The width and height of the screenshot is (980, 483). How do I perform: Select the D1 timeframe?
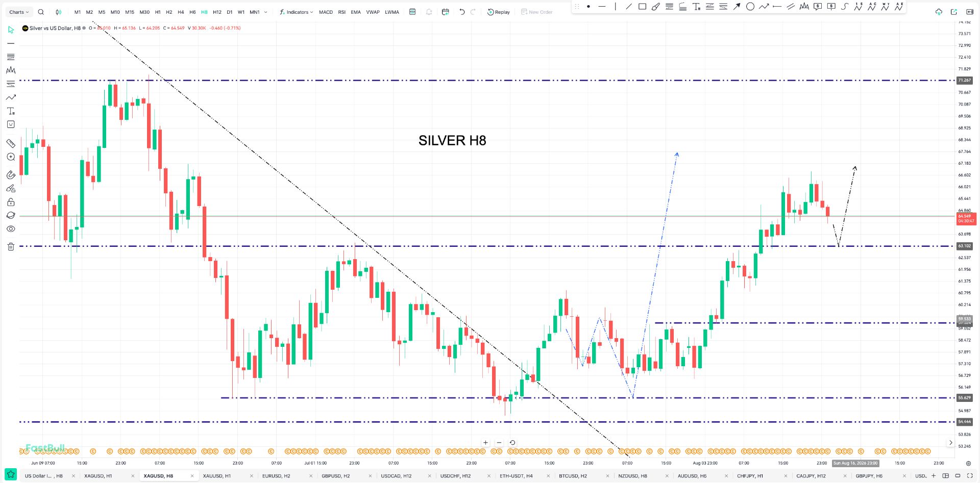(230, 12)
